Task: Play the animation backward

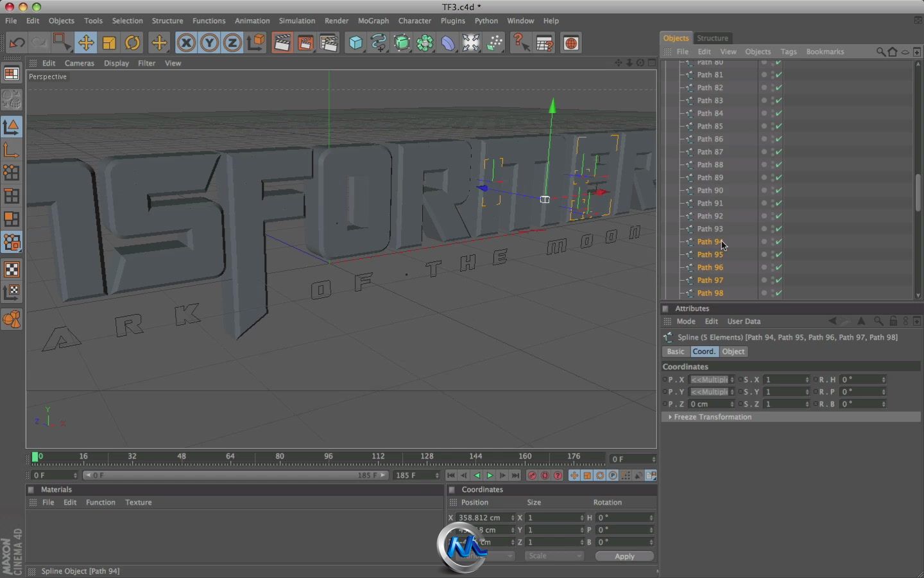Action: [477, 475]
